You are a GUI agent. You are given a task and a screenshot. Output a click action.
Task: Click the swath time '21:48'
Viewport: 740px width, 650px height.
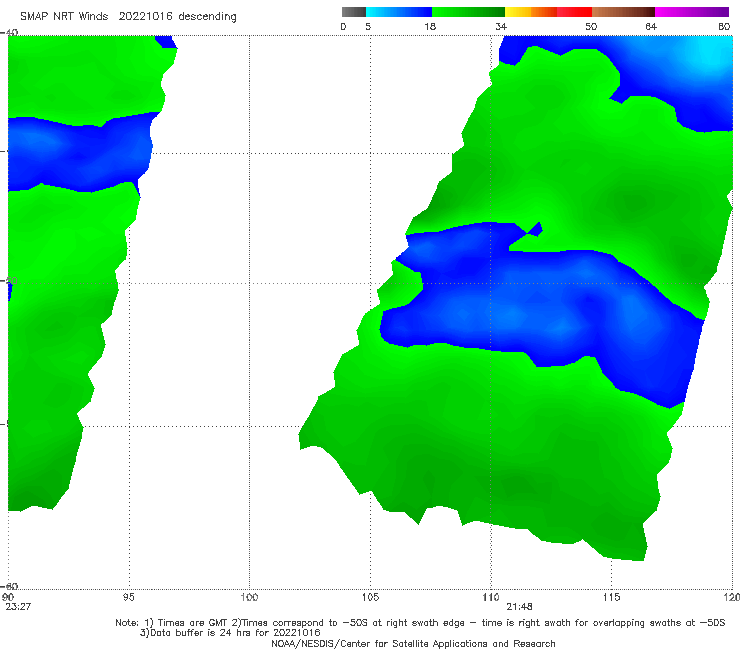tap(519, 607)
